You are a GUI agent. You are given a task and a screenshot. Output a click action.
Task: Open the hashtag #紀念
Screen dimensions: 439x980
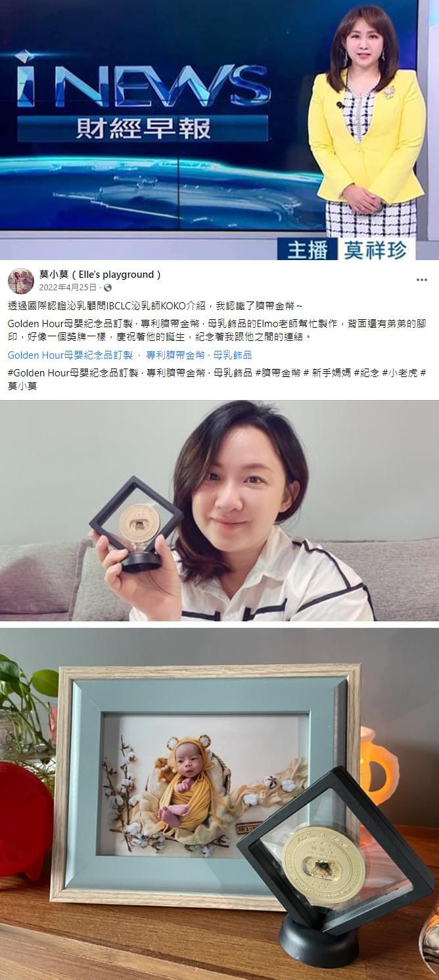(366, 372)
